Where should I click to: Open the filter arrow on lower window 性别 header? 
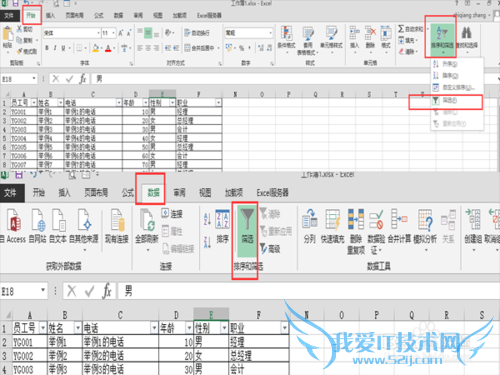pos(224,328)
